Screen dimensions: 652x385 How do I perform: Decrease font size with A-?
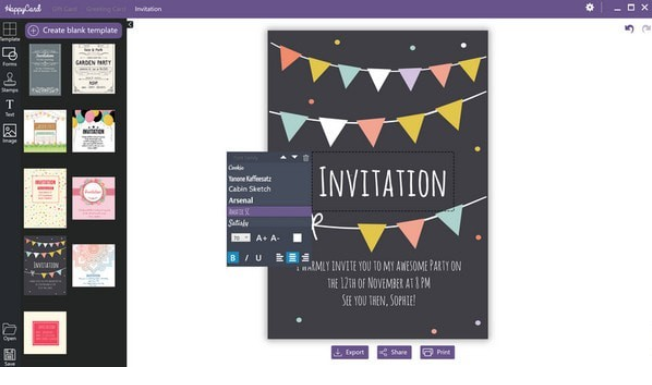(x=275, y=238)
